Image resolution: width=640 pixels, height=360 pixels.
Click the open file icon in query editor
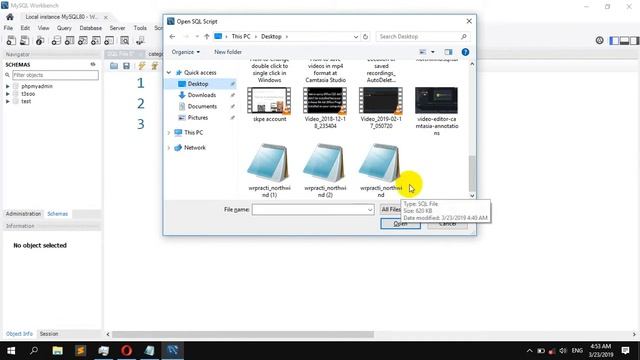tap(114, 66)
